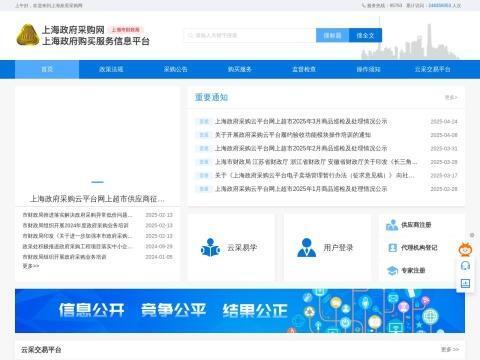Click the 专家注册 link text
The height and width of the screenshot is (360, 480).
coord(413,270)
